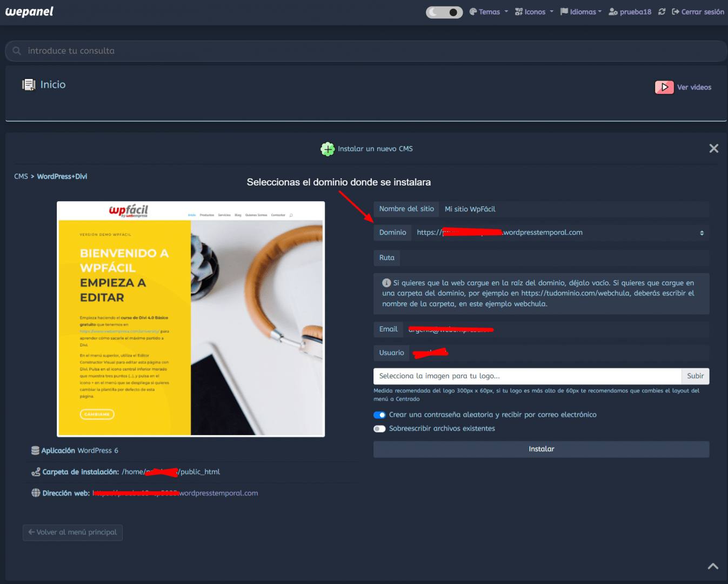Image resolution: width=728 pixels, height=584 pixels.
Task: Click the refresh arrows icon
Action: click(662, 12)
